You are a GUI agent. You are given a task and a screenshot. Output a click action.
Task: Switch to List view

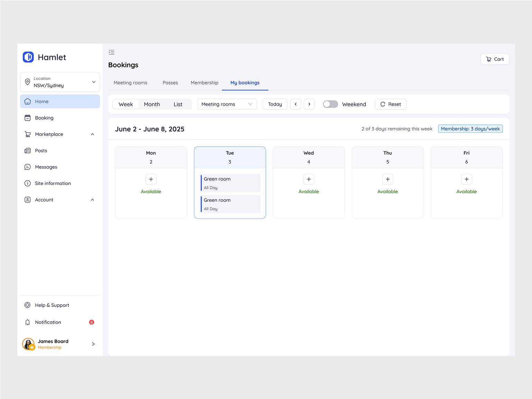[x=178, y=104]
